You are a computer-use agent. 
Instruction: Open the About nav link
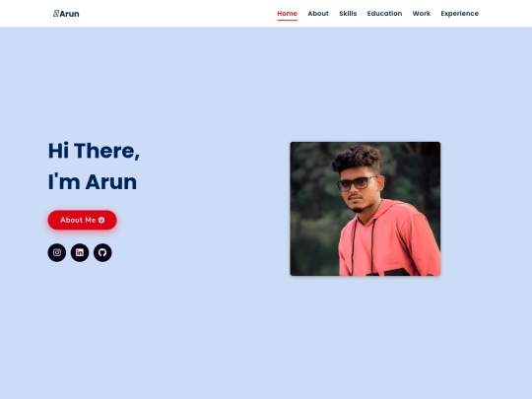[318, 14]
